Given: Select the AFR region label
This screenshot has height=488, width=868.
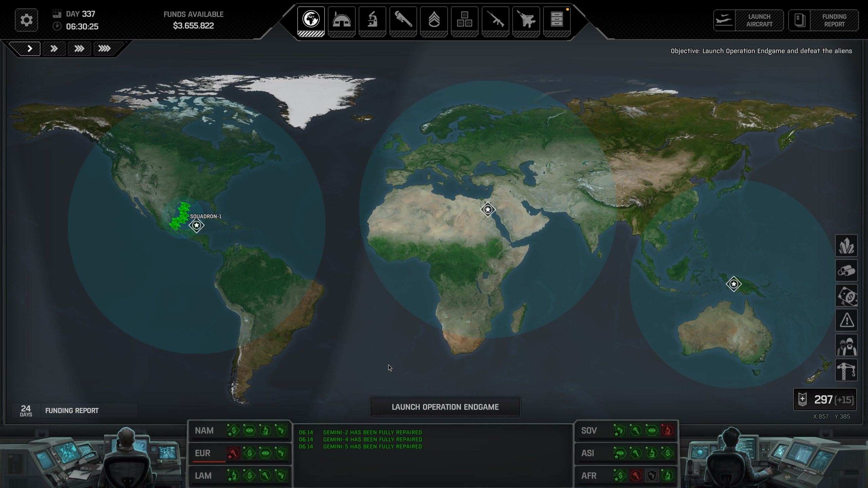Looking at the screenshot, I should click(589, 476).
